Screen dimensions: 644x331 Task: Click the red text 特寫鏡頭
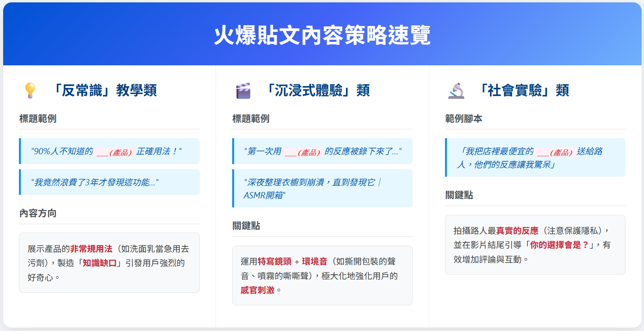pyautogui.click(x=274, y=261)
